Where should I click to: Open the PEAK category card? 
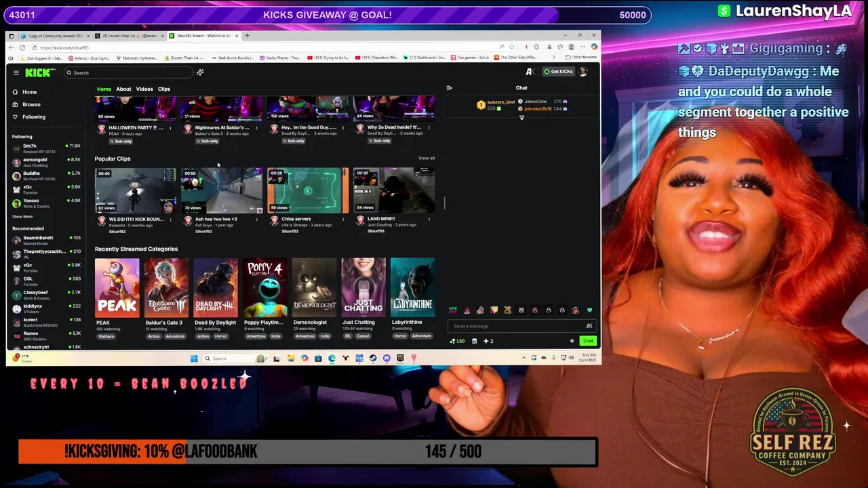(117, 287)
